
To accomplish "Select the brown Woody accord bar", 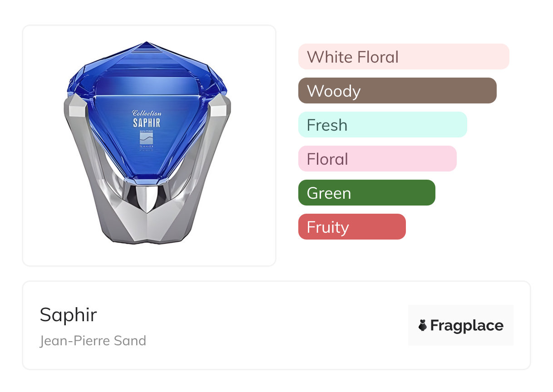I will pos(397,91).
